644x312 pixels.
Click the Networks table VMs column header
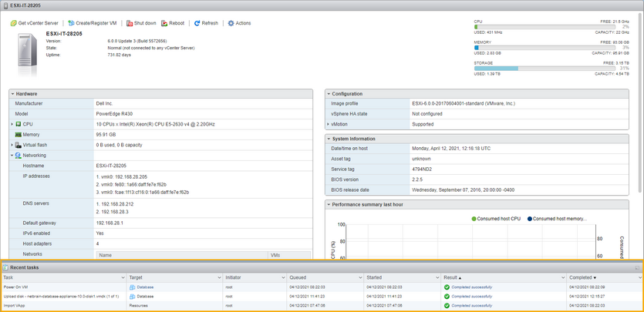289,255
